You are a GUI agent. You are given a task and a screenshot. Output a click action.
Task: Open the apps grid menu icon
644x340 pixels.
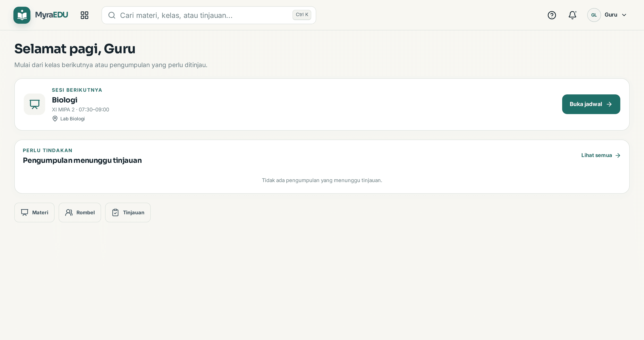coord(85,15)
